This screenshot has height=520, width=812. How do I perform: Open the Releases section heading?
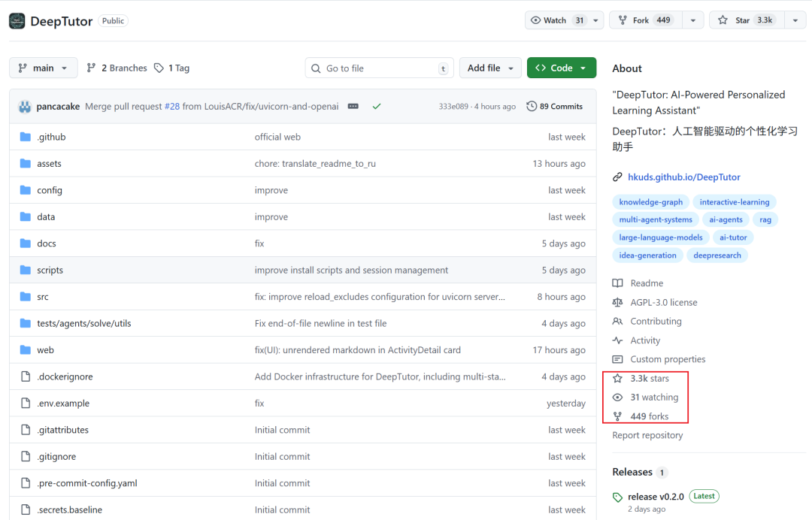[632, 472]
